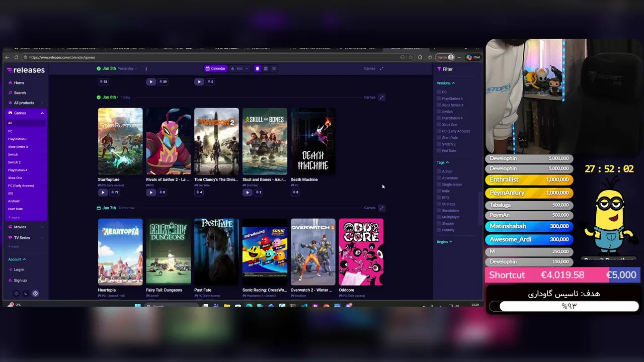Screen dimensions: 644x362
Task: Check the Fantasy tag filter
Action: coord(439,230)
